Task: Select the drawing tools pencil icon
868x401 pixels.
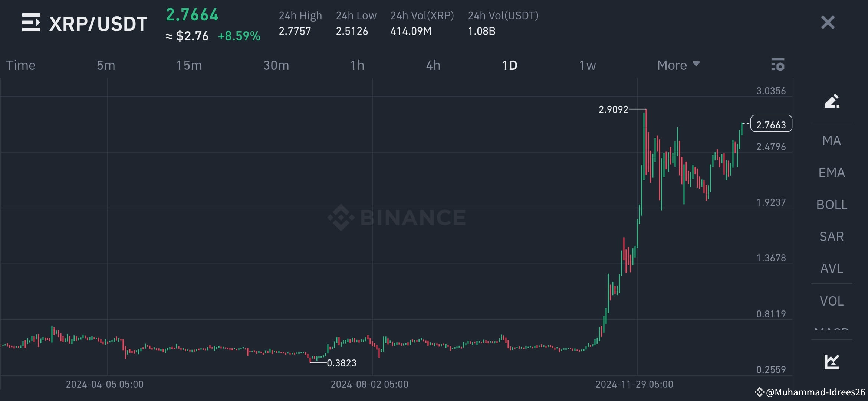Action: pos(832,101)
